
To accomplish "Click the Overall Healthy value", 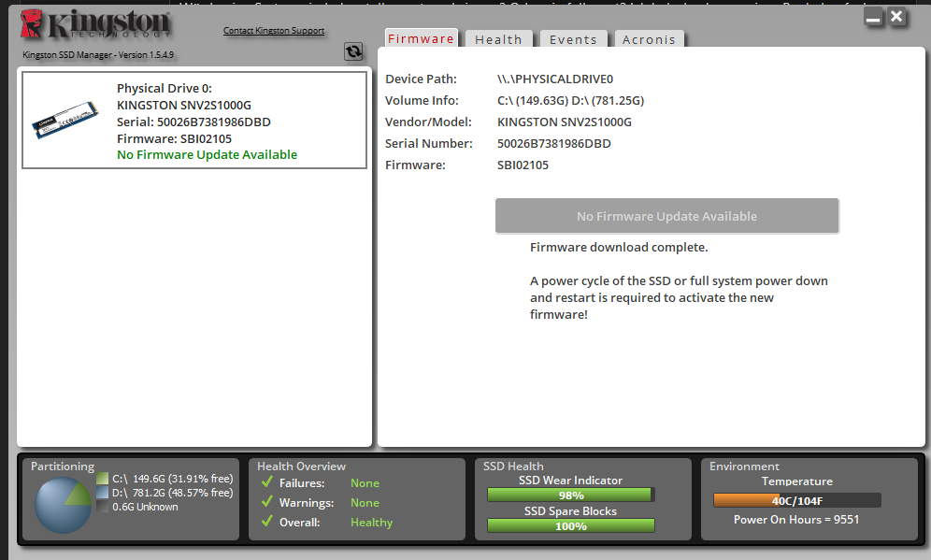I will pos(372,523).
